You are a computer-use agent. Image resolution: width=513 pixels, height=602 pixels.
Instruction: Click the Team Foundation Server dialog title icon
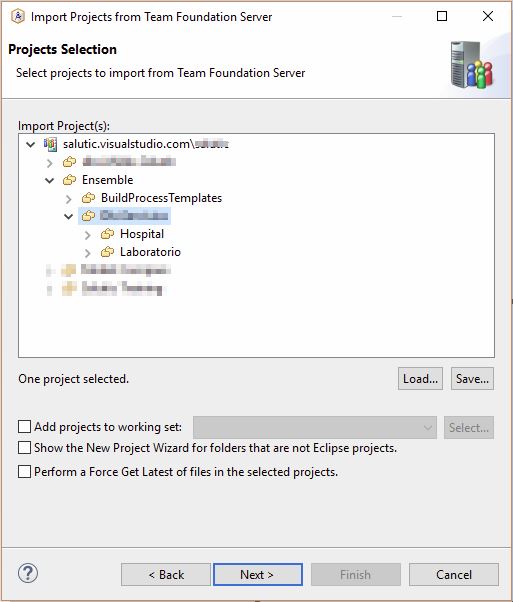[18, 17]
